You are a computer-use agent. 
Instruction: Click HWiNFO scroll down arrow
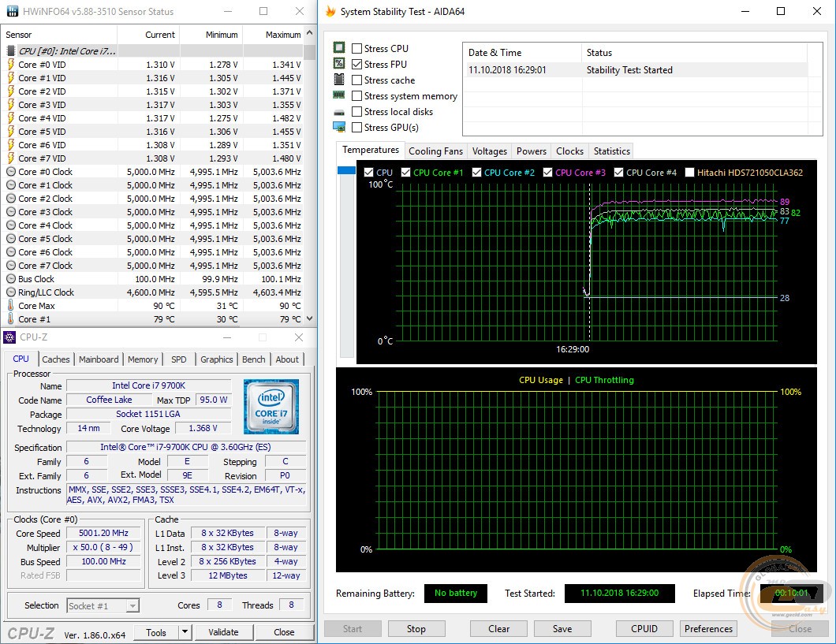tap(309, 318)
